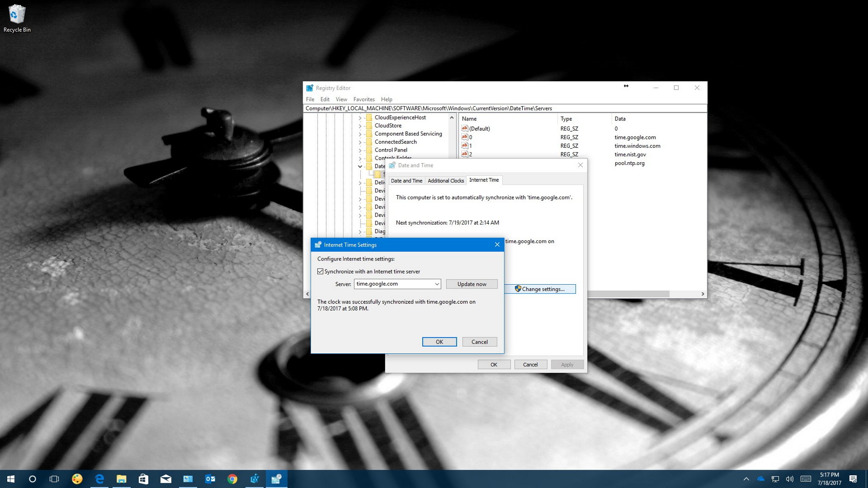
Task: Switch to Additional Clocks tab
Action: (x=446, y=180)
